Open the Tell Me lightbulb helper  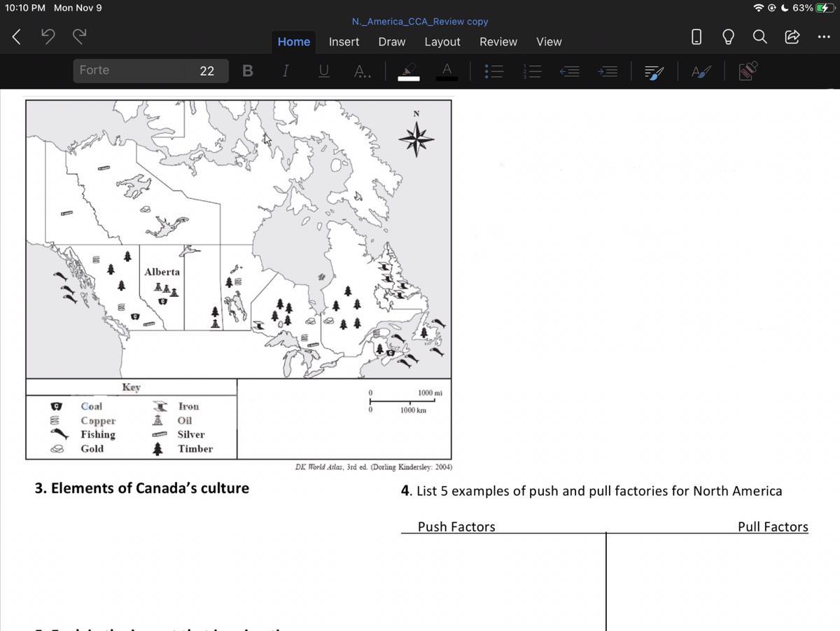(728, 37)
